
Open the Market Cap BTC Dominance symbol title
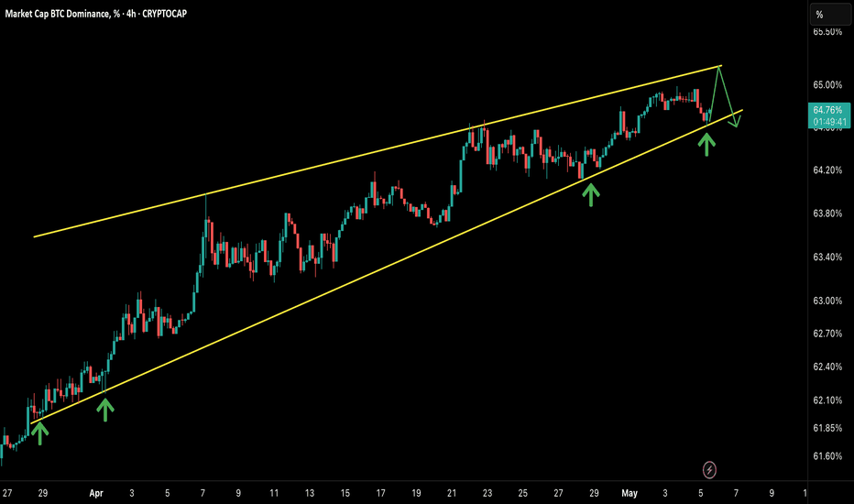[x=96, y=14]
